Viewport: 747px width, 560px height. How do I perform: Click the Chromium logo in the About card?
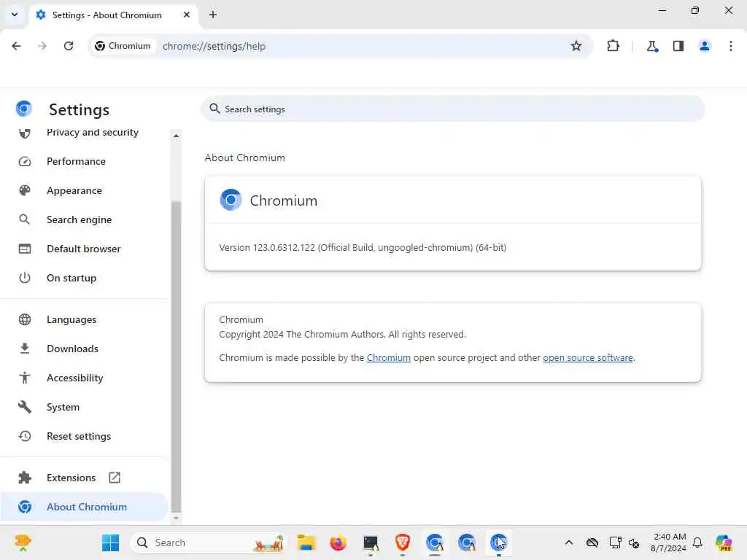(231, 200)
